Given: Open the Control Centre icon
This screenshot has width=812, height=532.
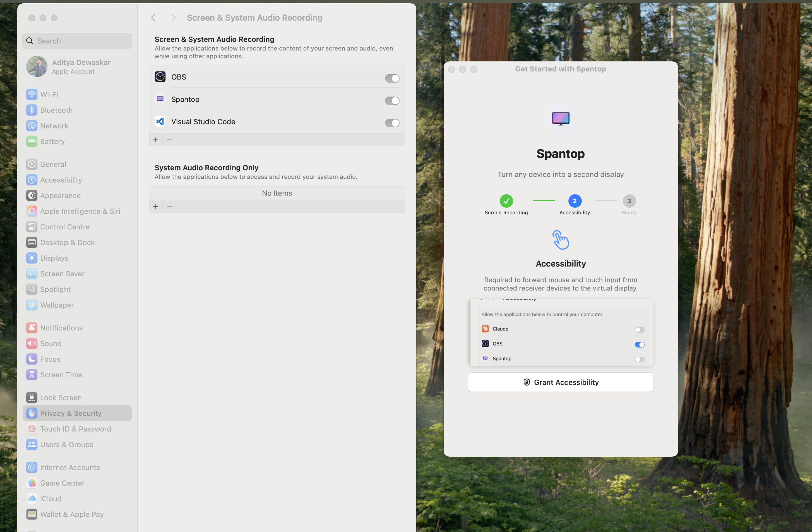Looking at the screenshot, I should [x=32, y=227].
